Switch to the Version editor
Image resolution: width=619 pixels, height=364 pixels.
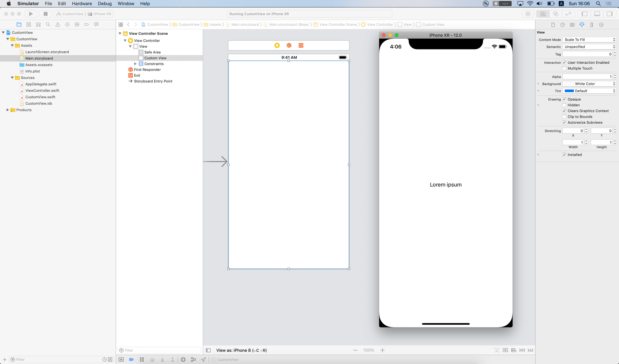pos(569,14)
